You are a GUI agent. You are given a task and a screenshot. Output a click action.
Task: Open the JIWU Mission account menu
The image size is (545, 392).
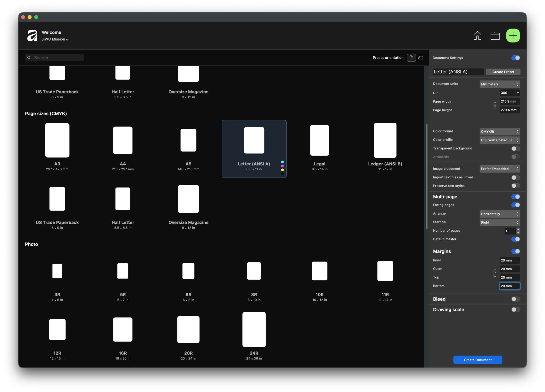point(55,39)
